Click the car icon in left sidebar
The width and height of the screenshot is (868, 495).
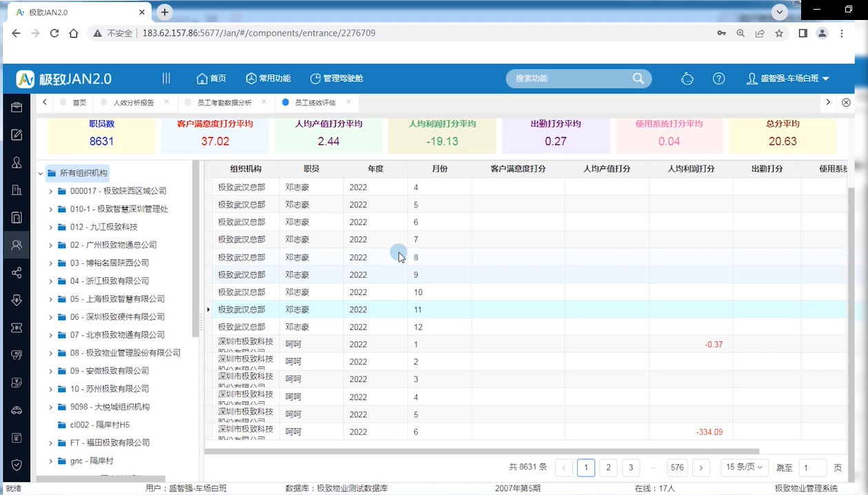pyautogui.click(x=17, y=410)
